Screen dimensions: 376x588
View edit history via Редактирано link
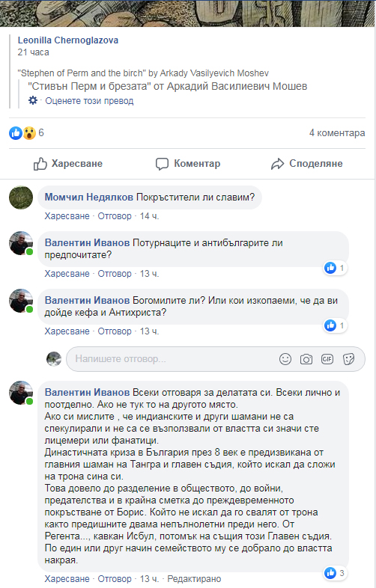pos(194,578)
